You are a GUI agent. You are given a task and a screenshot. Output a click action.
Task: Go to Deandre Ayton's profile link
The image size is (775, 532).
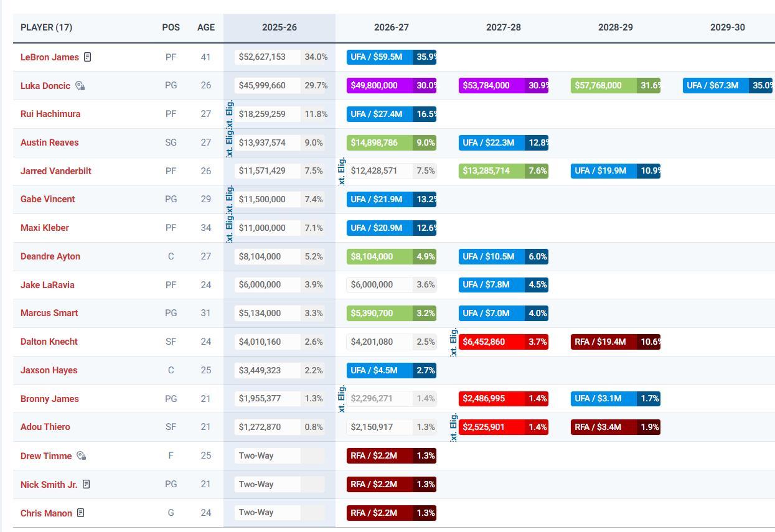pos(50,256)
